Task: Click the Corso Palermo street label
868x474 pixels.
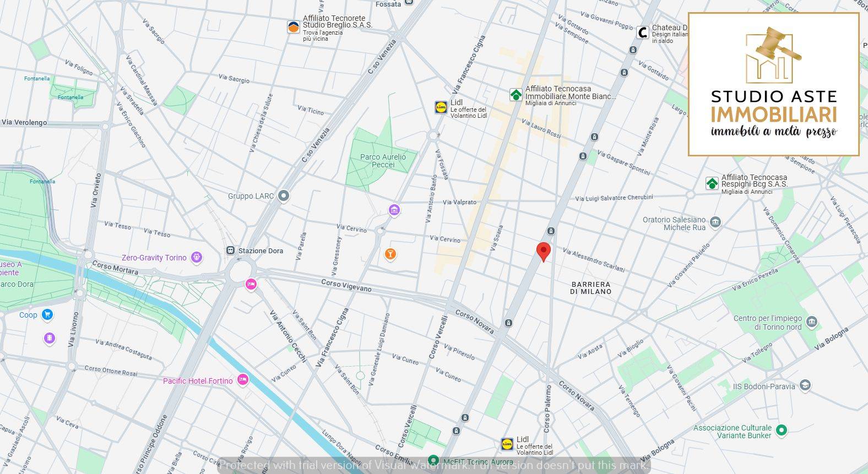Action: click(x=548, y=408)
